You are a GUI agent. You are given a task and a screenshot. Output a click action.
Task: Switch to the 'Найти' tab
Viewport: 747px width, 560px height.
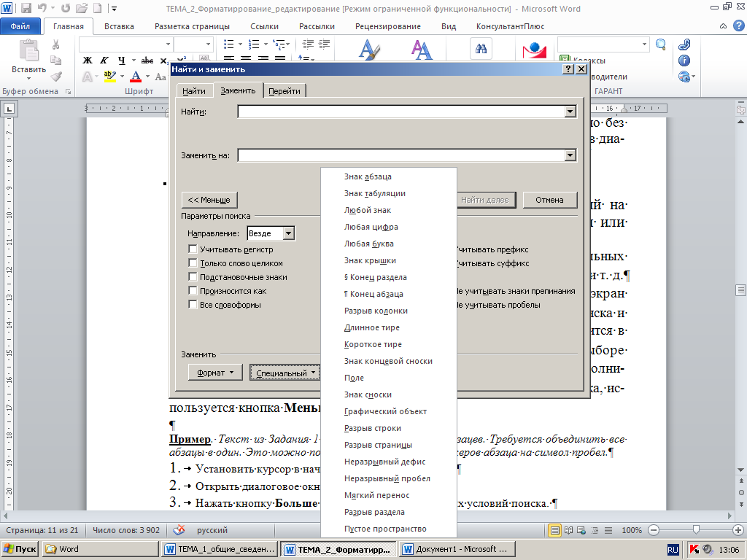pyautogui.click(x=194, y=91)
